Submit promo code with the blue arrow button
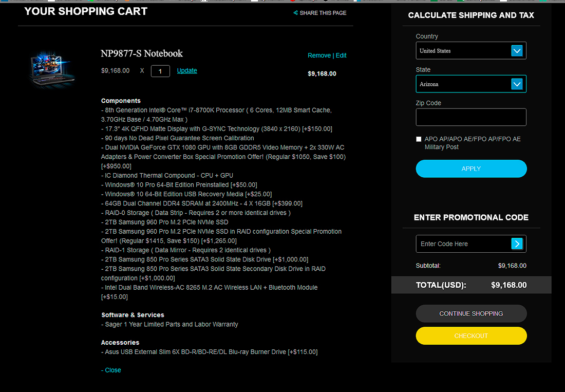The image size is (565, 392). click(x=517, y=244)
